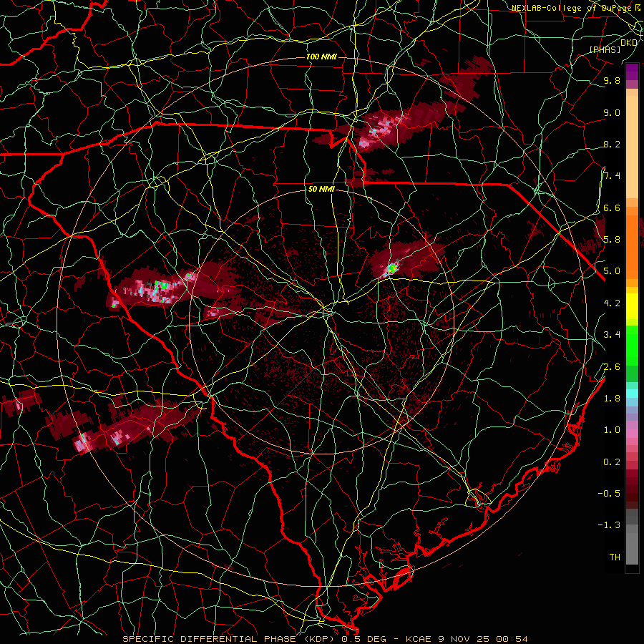This screenshot has width=644, height=644.
Task: Click the 4.2 scale value
Action: [x=612, y=303]
